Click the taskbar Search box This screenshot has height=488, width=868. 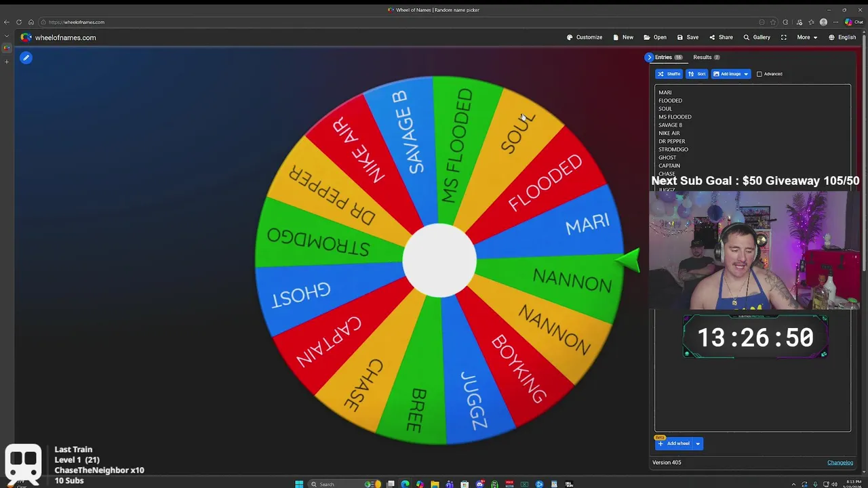click(344, 484)
